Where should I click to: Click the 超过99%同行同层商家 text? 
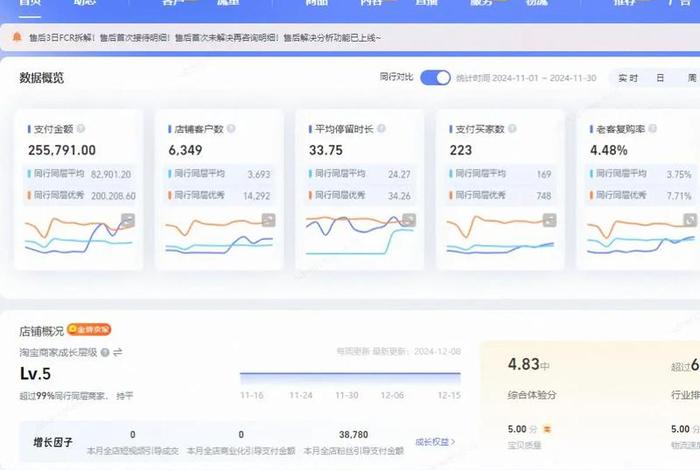click(x=62, y=396)
